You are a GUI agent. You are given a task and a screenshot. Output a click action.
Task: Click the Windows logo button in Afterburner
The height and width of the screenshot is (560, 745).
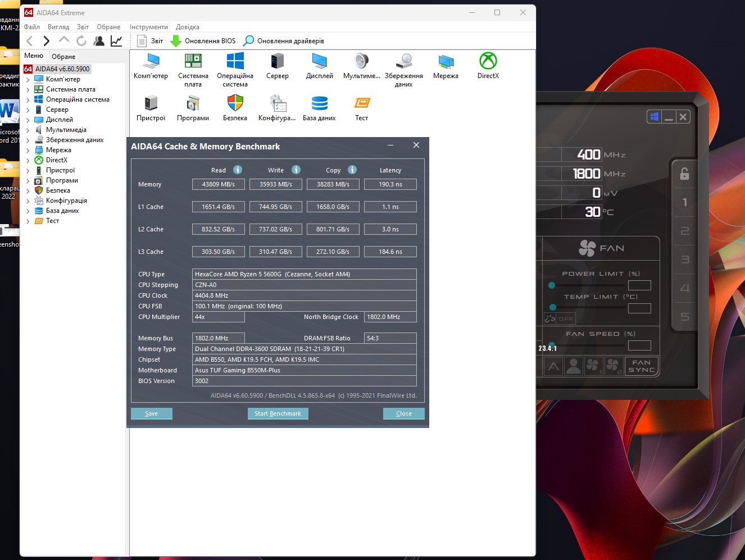(654, 117)
